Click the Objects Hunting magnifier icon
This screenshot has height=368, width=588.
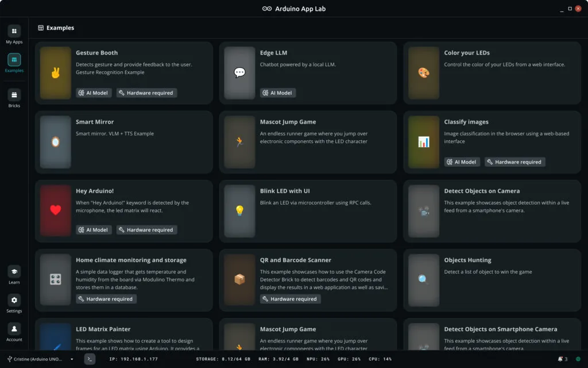424,280
